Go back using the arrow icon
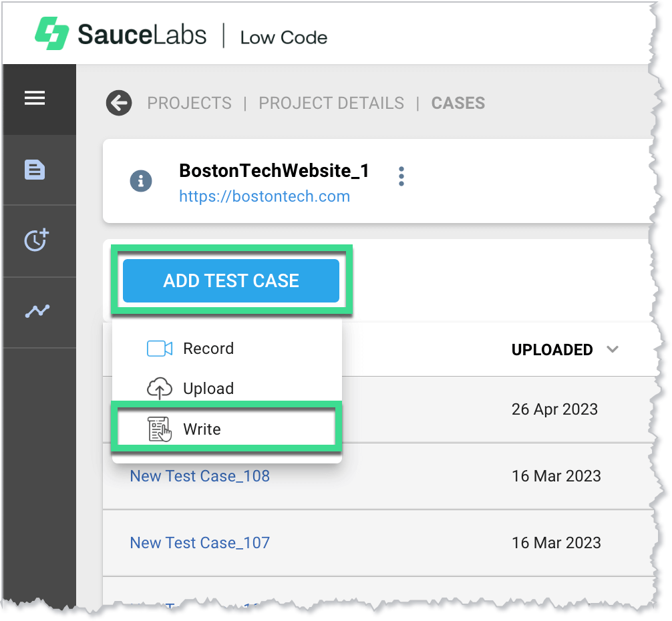 click(x=119, y=103)
